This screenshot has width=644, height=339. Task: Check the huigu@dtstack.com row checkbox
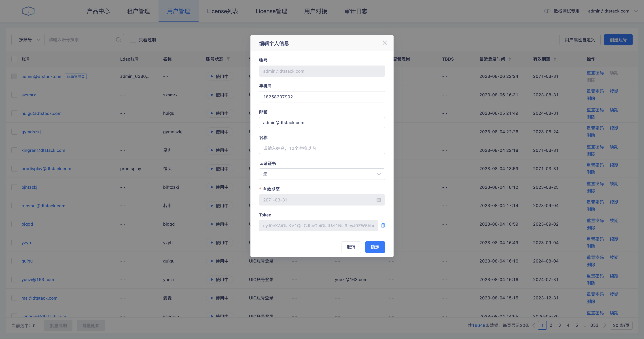tap(14, 113)
